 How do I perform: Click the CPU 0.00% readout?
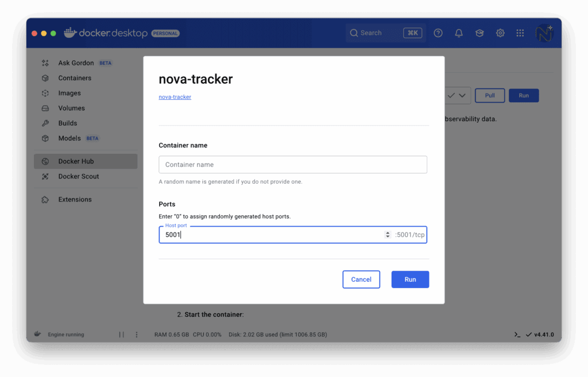click(x=207, y=335)
